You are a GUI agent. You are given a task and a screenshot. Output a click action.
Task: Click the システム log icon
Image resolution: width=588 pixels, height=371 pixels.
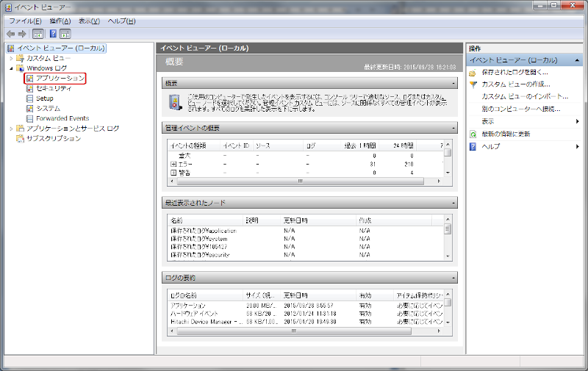pos(29,109)
